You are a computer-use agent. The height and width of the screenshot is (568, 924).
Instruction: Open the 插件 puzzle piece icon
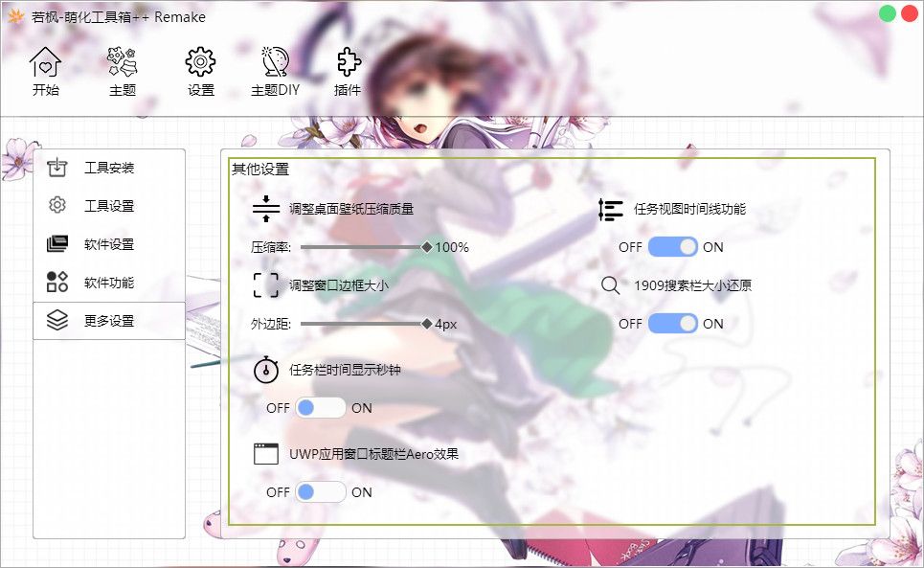pyautogui.click(x=349, y=62)
